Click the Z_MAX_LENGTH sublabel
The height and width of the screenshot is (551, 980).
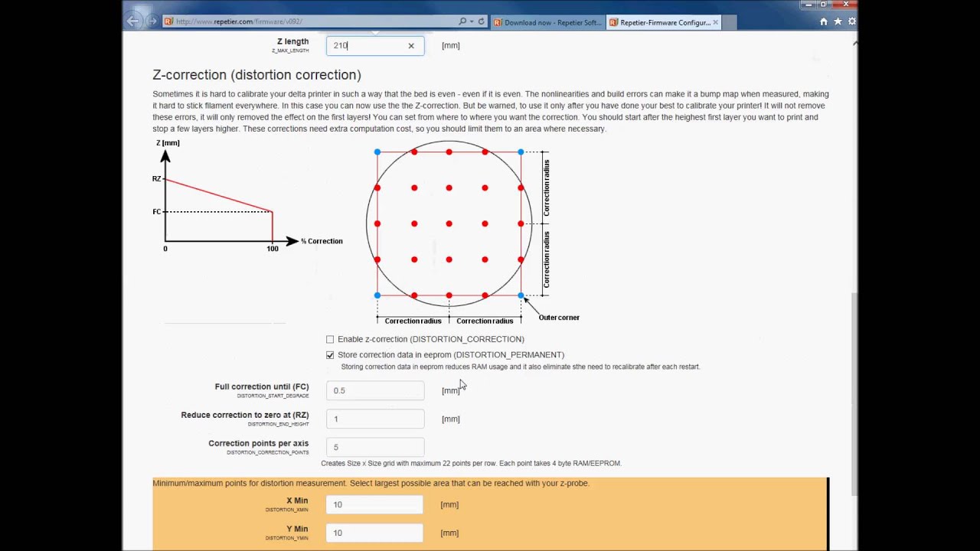290,51
